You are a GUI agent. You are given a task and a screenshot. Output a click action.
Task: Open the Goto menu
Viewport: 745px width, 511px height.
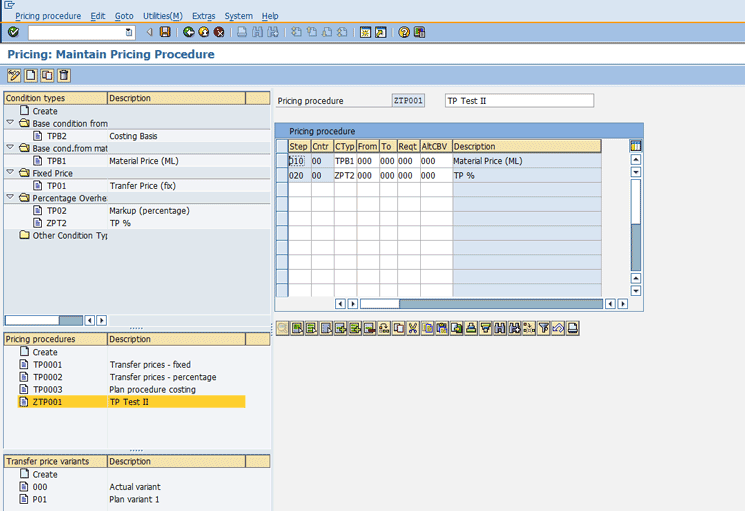coord(124,16)
